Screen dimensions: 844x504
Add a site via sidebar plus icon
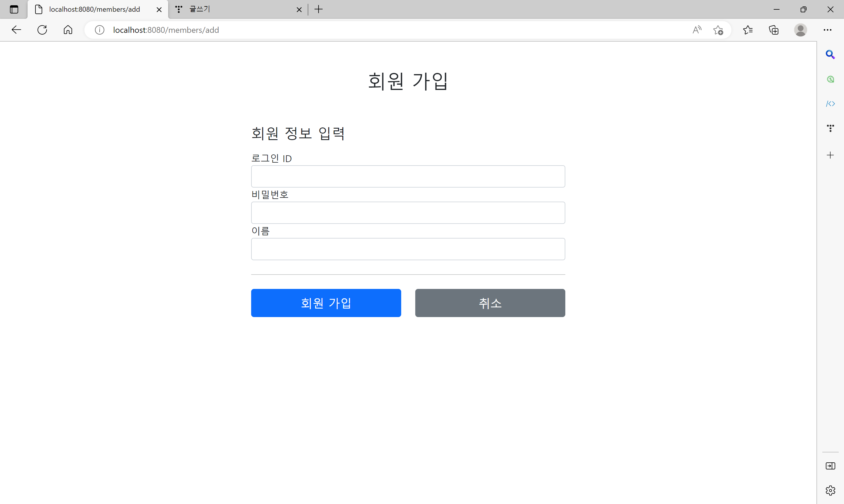pyautogui.click(x=830, y=155)
